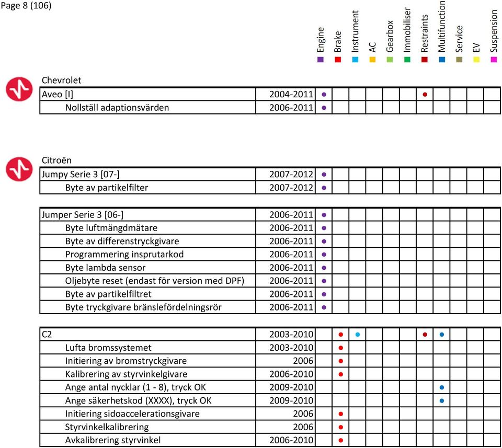Click the Restraints dot in the C2 row
Screen dimensions: 502x448
pos(425,335)
